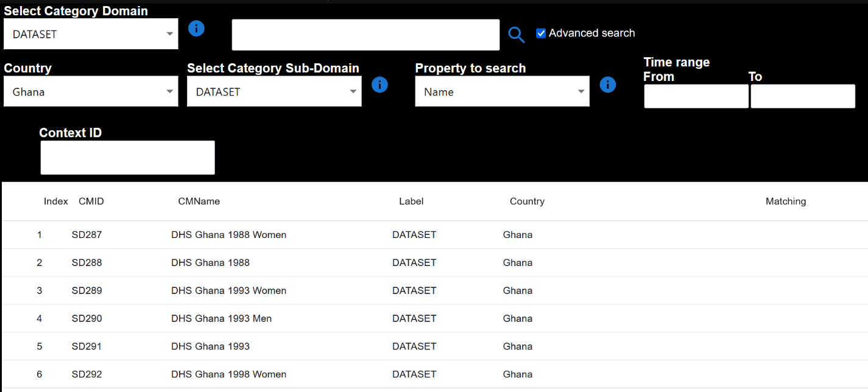The image size is (868, 392).
Task: Open the Select Category Domain dropdown
Action: 91,34
